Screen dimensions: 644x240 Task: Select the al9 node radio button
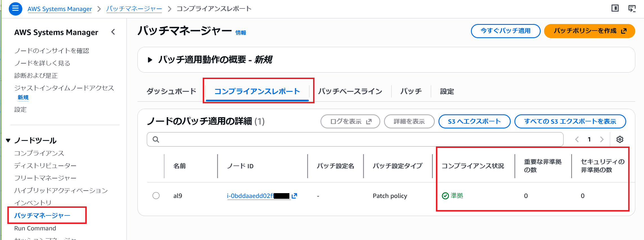click(x=156, y=195)
